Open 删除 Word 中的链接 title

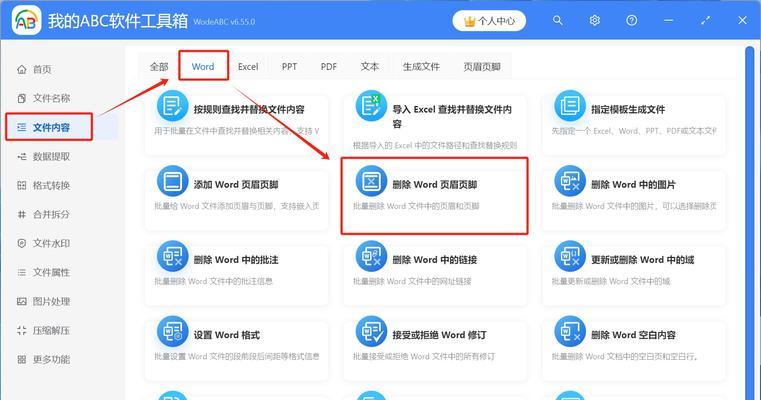pyautogui.click(x=435, y=260)
